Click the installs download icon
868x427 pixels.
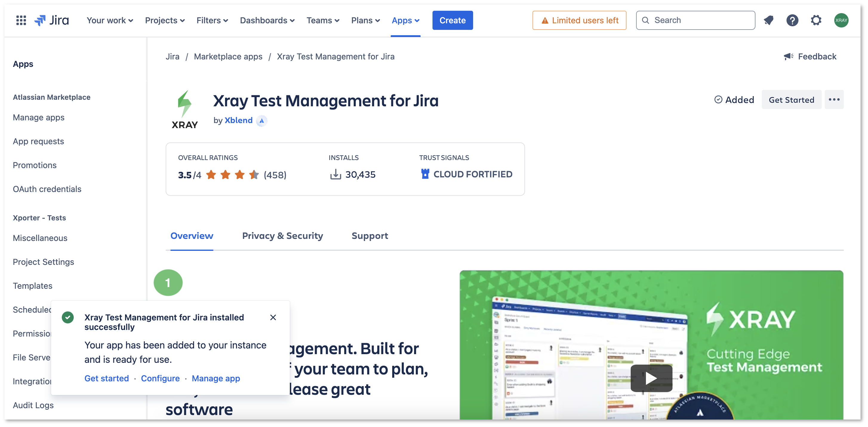pos(335,174)
